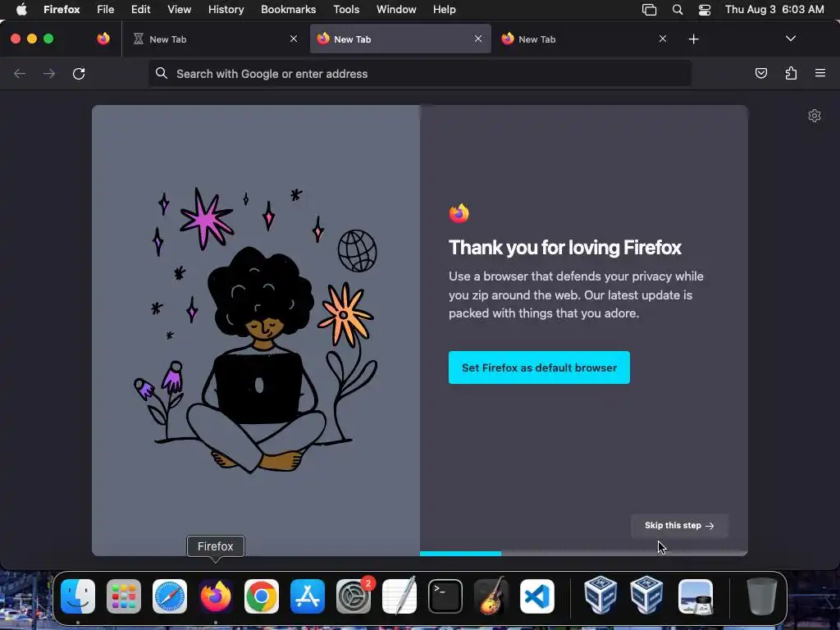
Task: Open the new tab personalize gear icon
Action: [815, 116]
